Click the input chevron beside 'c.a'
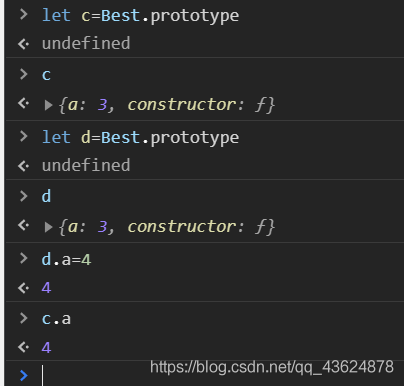The width and height of the screenshot is (404, 386). [24, 318]
